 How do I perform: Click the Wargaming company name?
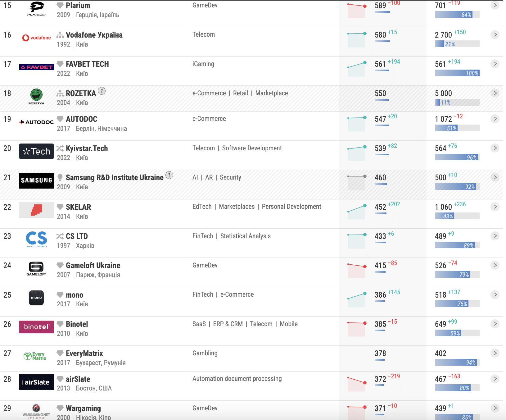pos(83,408)
